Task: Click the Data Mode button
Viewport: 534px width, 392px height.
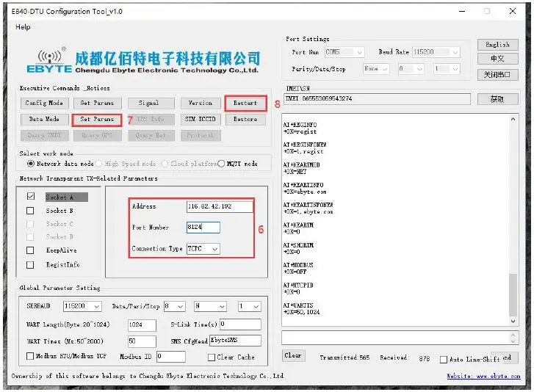Action: pos(44,119)
